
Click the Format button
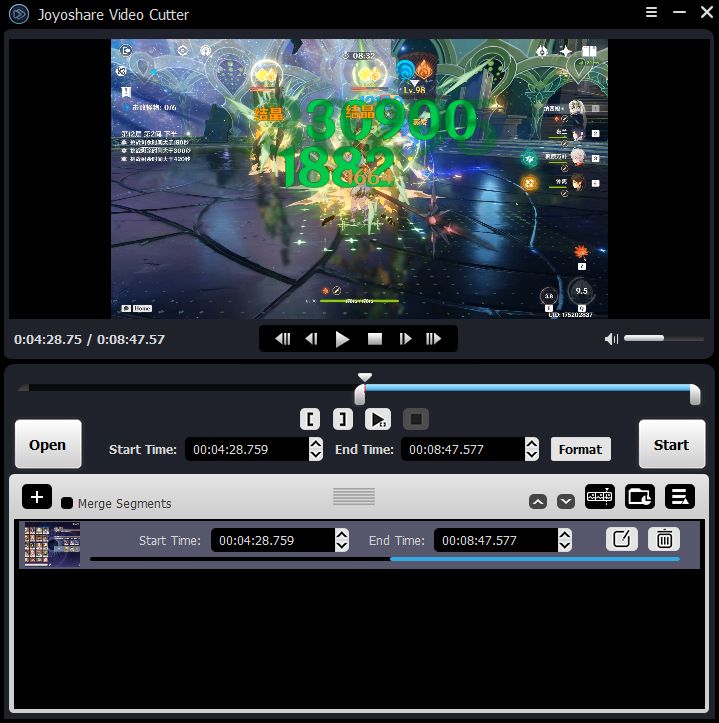(x=580, y=449)
